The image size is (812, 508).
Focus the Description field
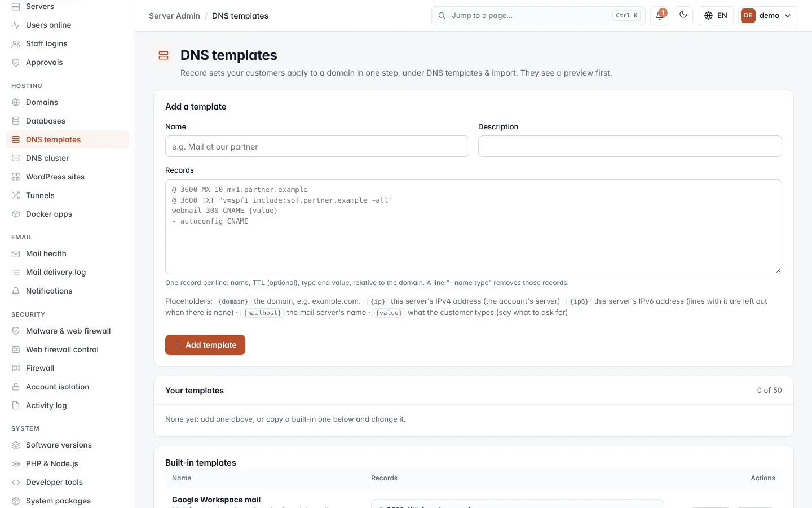pos(630,146)
